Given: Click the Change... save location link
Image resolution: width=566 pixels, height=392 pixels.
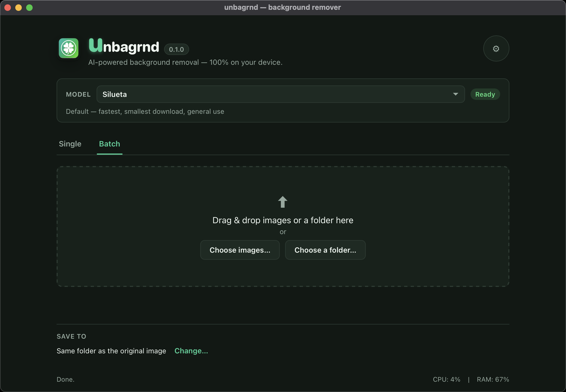Looking at the screenshot, I should pyautogui.click(x=191, y=351).
